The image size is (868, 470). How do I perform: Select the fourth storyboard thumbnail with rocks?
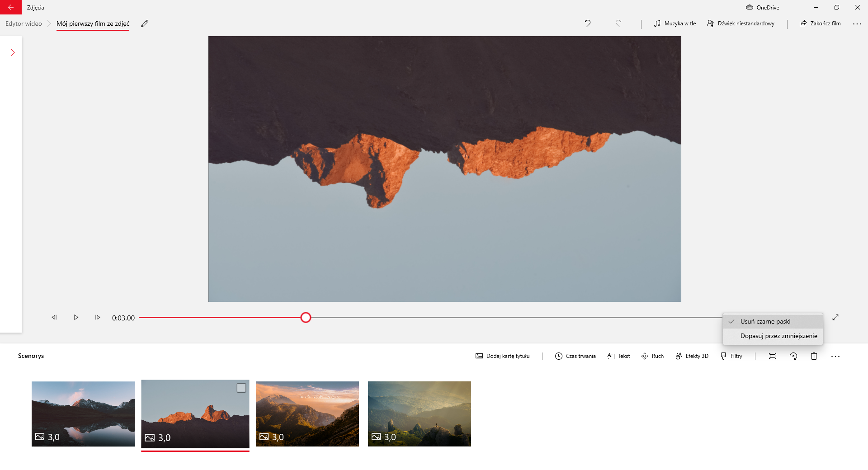click(419, 414)
